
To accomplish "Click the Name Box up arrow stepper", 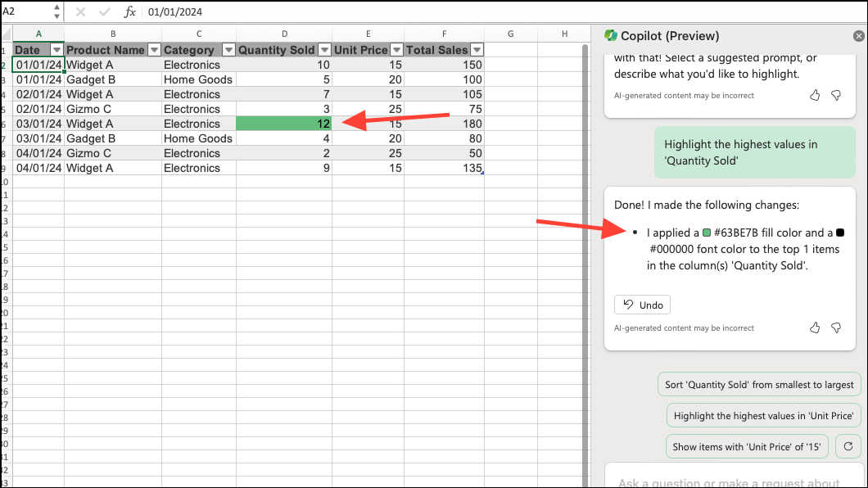I will click(x=56, y=8).
